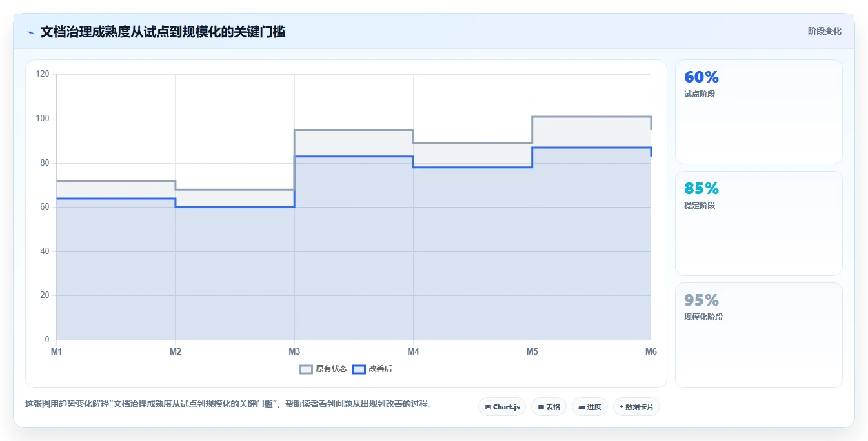This screenshot has width=868, height=441.
Task: Click the 稳定阶段 label
Action: 700,206
